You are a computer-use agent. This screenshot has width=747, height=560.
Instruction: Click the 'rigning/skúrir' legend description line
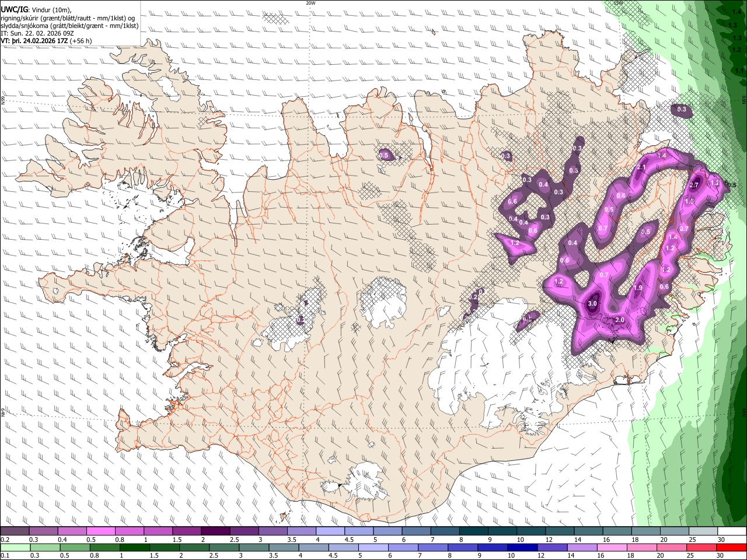tap(68, 17)
